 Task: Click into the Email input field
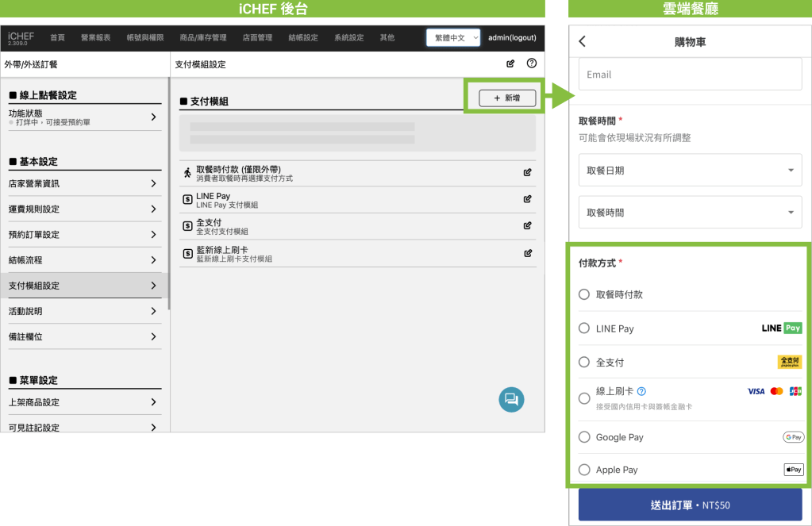[x=690, y=75]
